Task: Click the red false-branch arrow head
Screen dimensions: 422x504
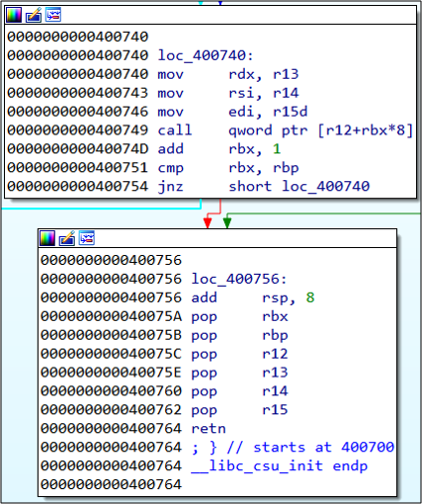Action: [207, 223]
